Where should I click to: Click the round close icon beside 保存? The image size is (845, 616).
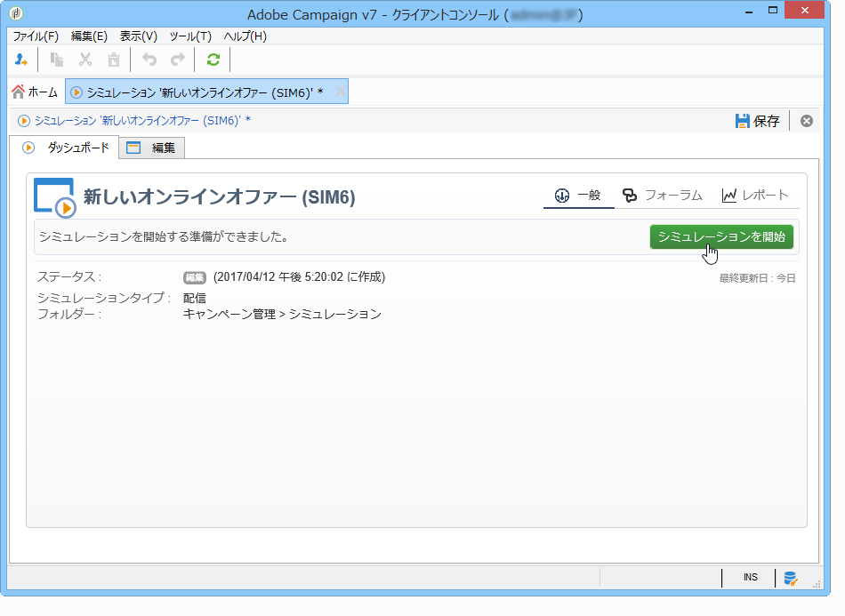tap(806, 121)
